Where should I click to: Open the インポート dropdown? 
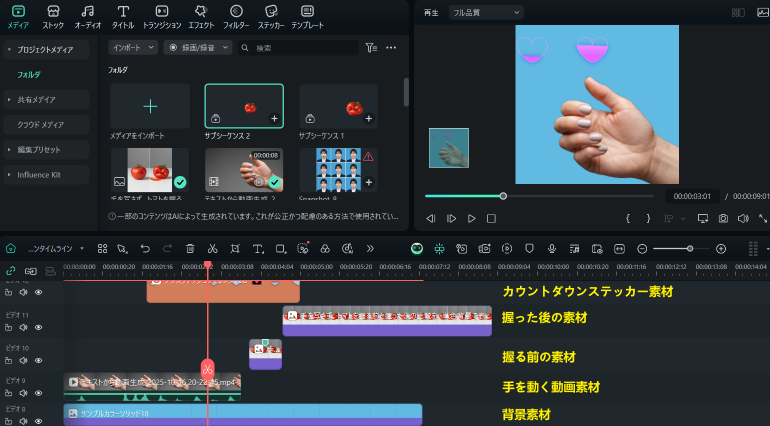tap(132, 47)
